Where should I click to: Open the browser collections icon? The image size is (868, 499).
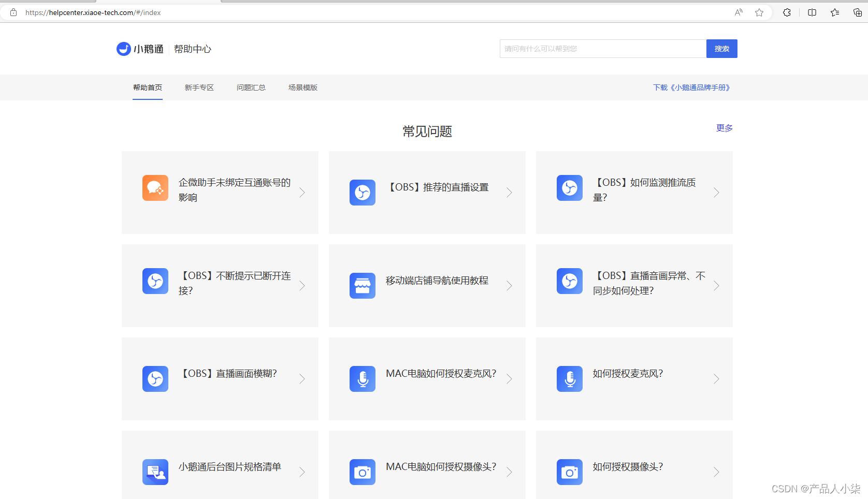tap(858, 12)
